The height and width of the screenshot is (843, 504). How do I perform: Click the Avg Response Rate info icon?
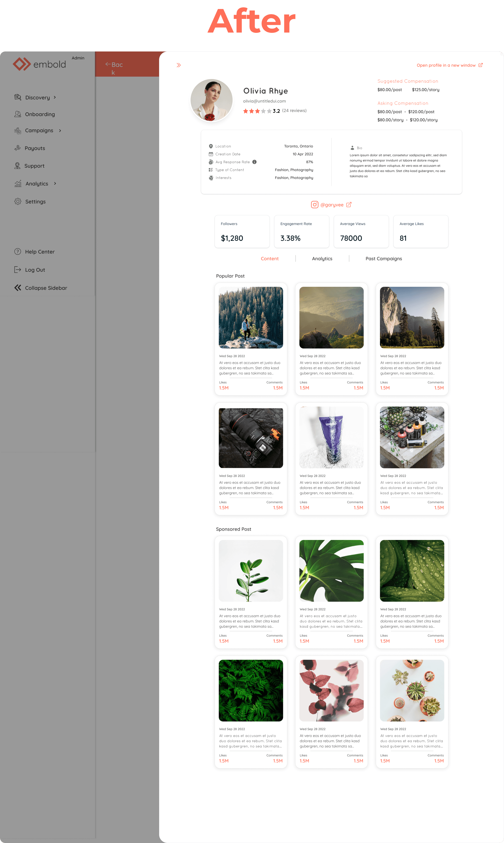(x=254, y=162)
